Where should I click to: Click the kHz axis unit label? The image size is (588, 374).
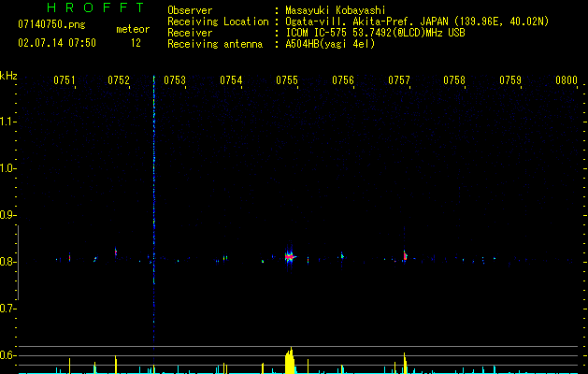8,76
